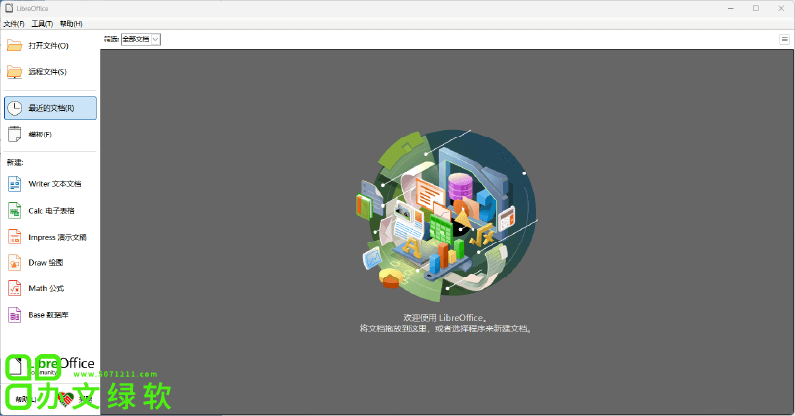Click the 新建: section label
The image size is (795, 416).
[15, 162]
